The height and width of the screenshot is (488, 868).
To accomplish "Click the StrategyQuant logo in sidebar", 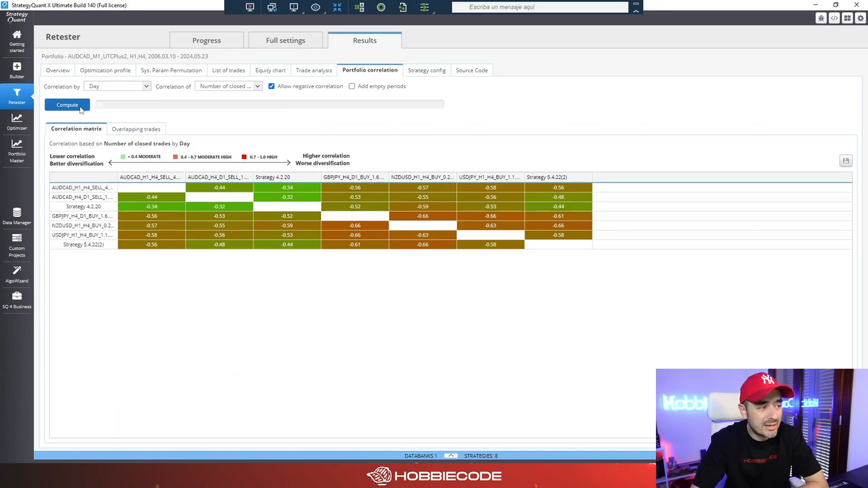I will point(17,17).
